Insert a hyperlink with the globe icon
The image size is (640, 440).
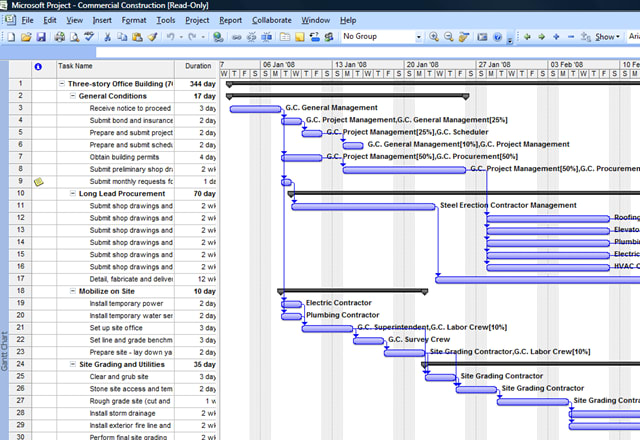(218, 37)
